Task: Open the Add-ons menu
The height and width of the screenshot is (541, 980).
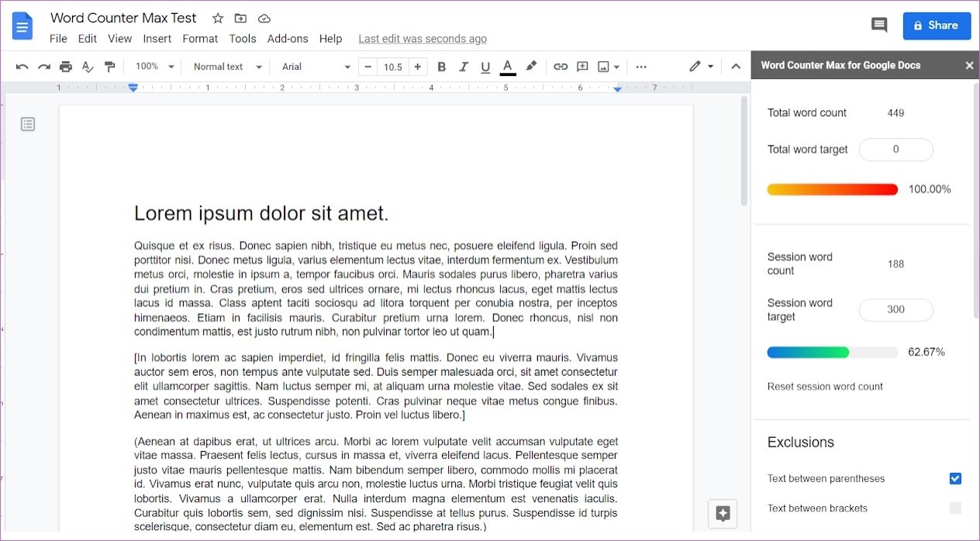Action: click(x=288, y=39)
